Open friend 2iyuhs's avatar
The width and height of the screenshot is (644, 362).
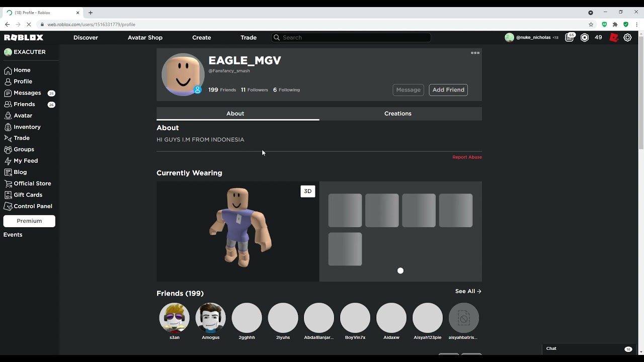click(283, 318)
